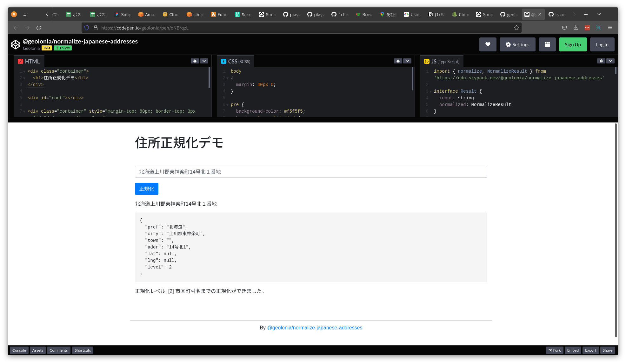Image resolution: width=626 pixels, height=364 pixels.
Task: Open the layout view changer icon
Action: tap(547, 44)
